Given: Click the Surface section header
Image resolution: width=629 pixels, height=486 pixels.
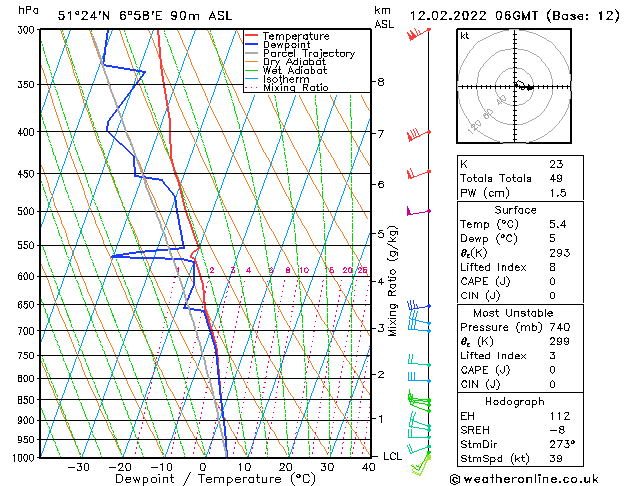Looking at the screenshot, I should [515, 210].
